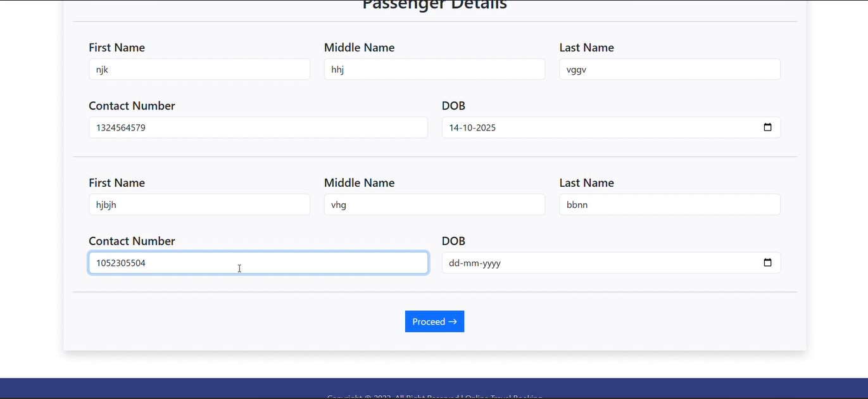Select the Middle Name field containing hhj
868x399 pixels.
[x=434, y=69]
